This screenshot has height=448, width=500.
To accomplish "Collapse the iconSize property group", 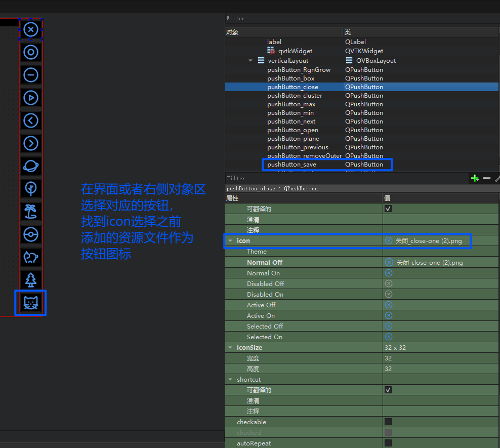I will click(x=230, y=348).
